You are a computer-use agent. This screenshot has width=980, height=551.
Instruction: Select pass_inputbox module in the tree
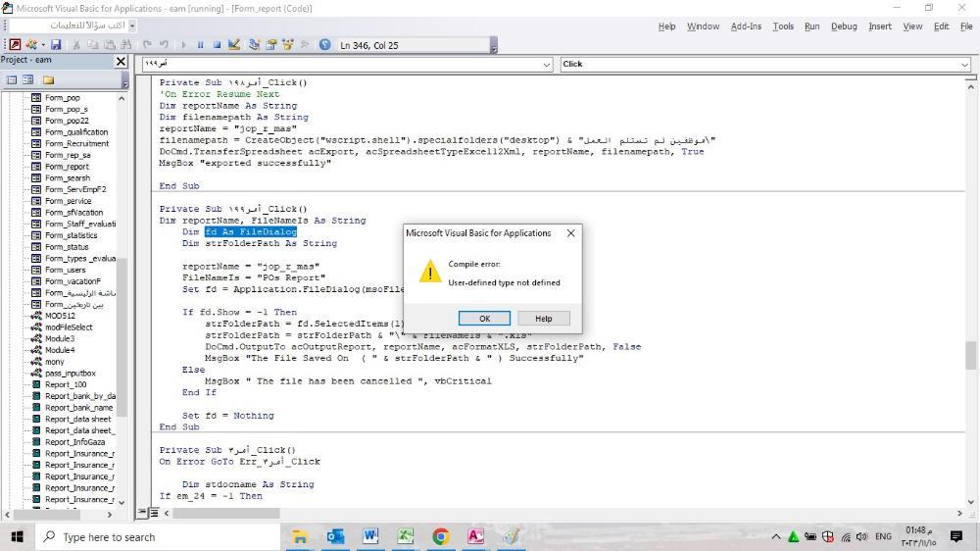[x=70, y=373]
